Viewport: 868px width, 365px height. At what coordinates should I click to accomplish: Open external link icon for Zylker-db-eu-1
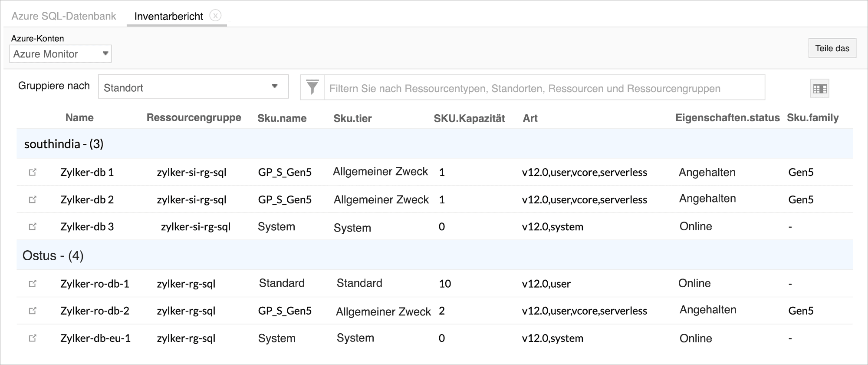pyautogui.click(x=33, y=338)
